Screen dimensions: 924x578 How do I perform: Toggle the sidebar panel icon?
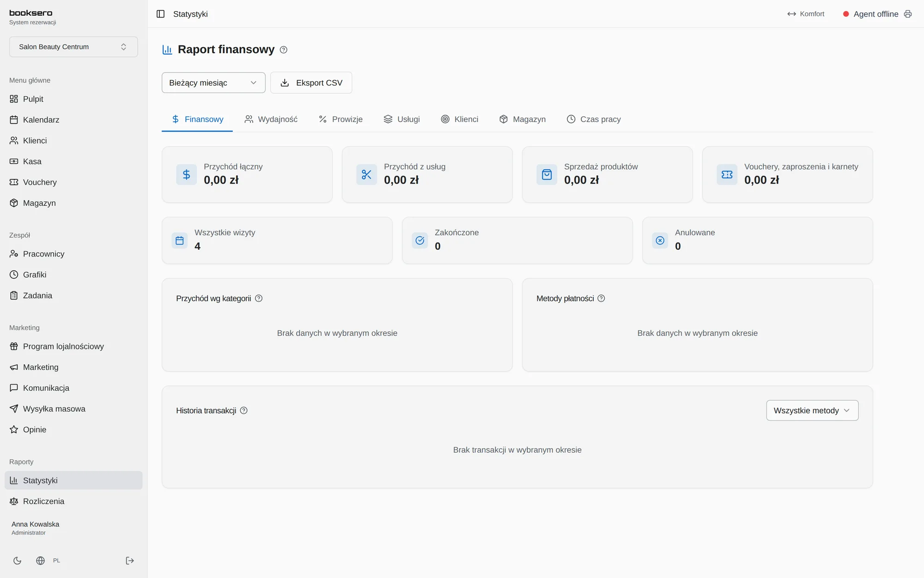pos(160,14)
